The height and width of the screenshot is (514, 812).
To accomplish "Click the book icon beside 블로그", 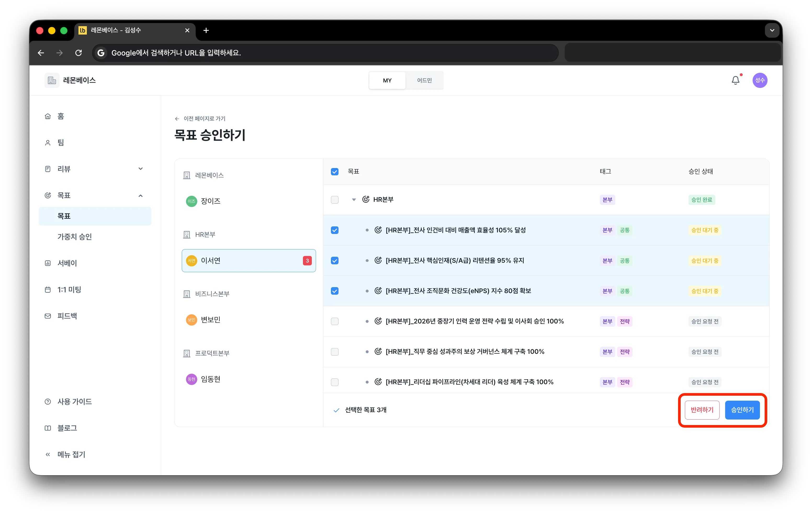I will [48, 428].
